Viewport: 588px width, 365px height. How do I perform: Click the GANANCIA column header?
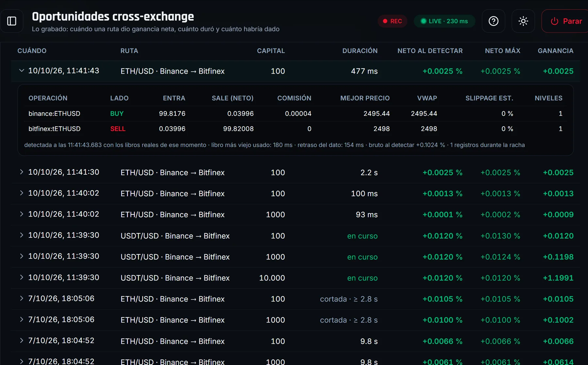click(555, 51)
